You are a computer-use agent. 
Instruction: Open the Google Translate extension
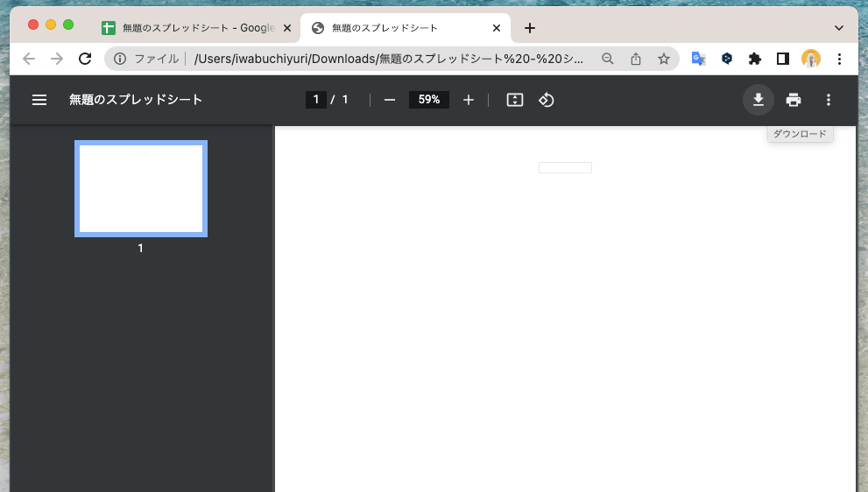coord(699,59)
